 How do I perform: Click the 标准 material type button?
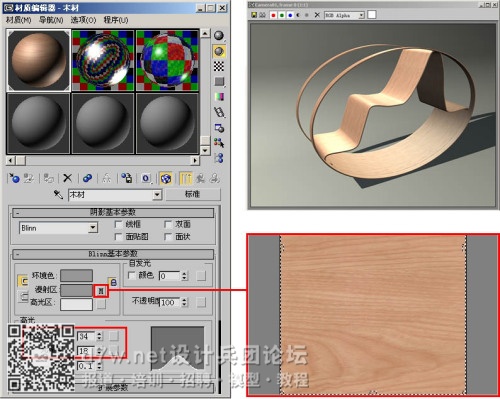coord(193,194)
